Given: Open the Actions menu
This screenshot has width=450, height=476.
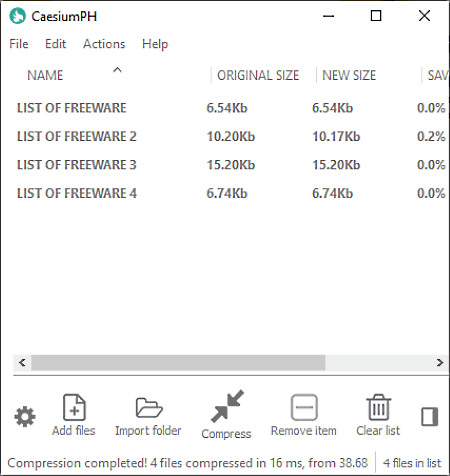Looking at the screenshot, I should (104, 44).
